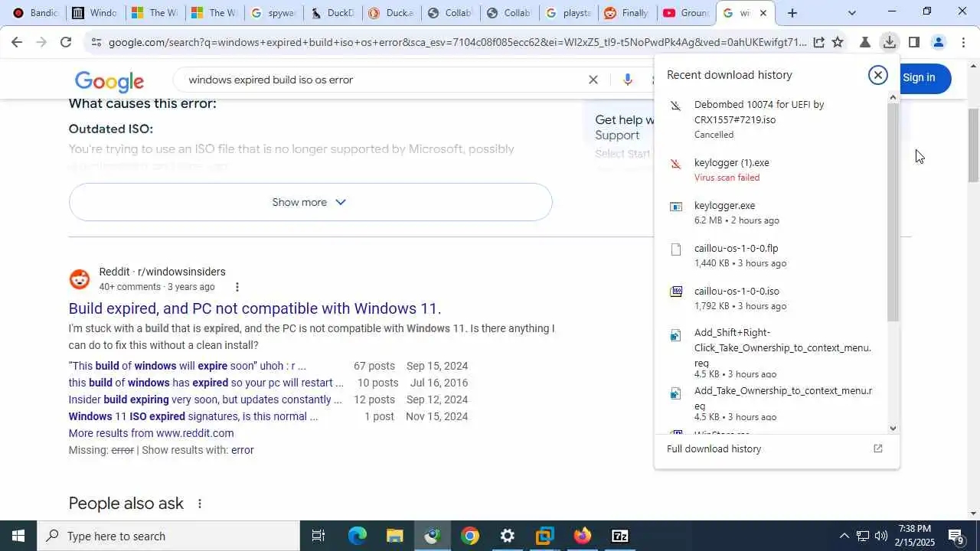Viewport: 980px width, 551px height.
Task: Start a voice search with the microphone
Action: 628,80
